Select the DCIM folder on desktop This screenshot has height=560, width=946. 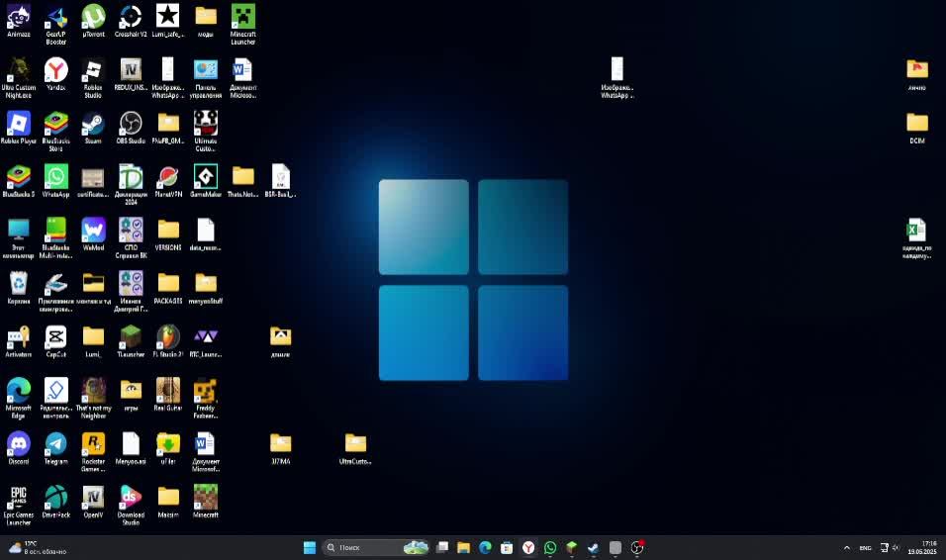coord(917,128)
